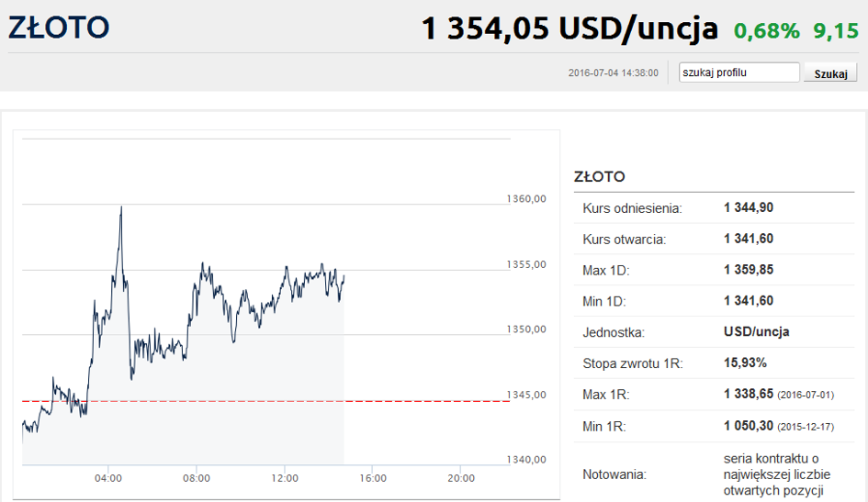Click the Max 1R date 2016-07-01

click(x=806, y=395)
